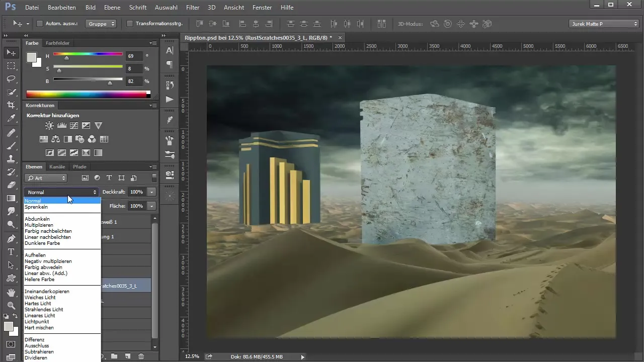Enable the Autom. ausw. checkbox
Image resolution: width=644 pixels, height=362 pixels.
(40, 24)
